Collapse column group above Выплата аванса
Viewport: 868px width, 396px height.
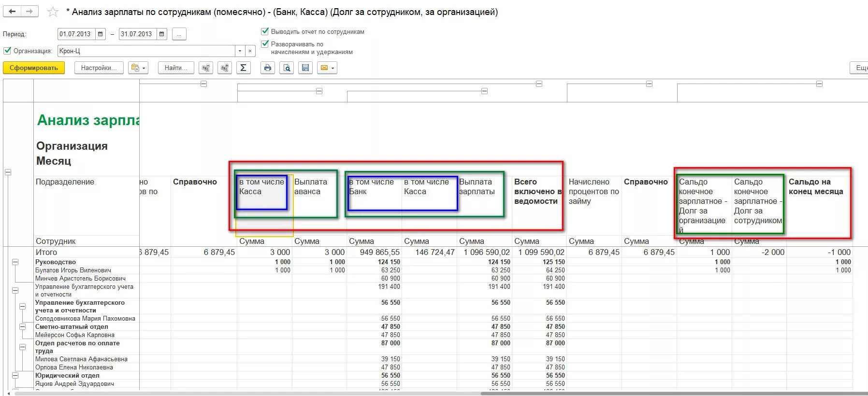319,91
